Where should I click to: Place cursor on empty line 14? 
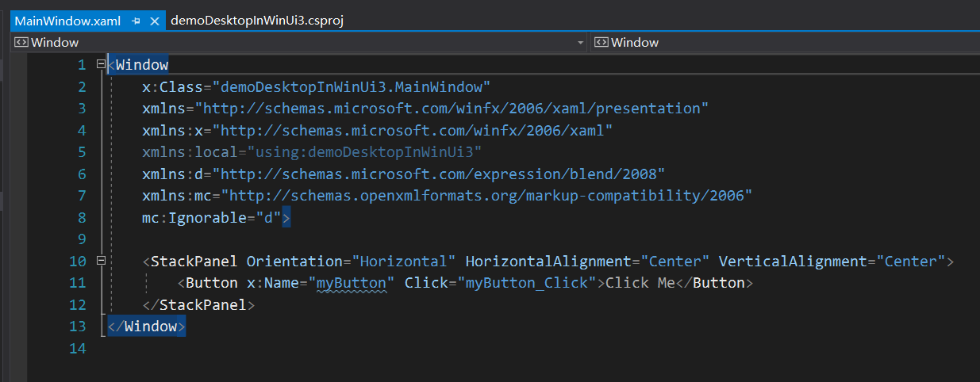317,348
